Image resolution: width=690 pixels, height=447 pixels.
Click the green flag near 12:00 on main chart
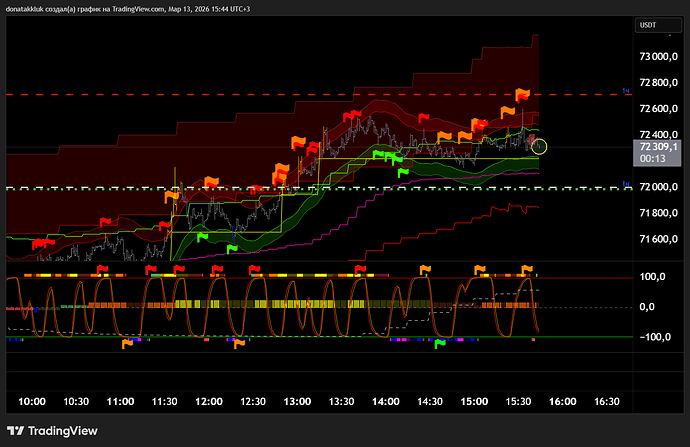coord(201,237)
